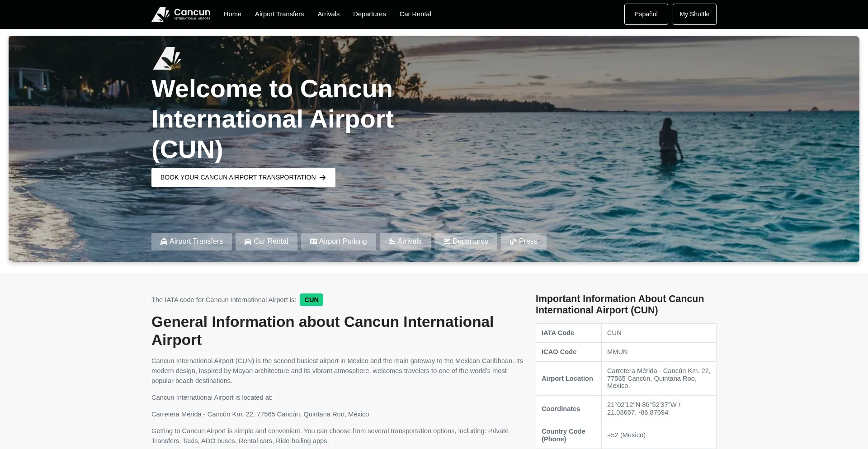
Task: Click the General Information about Cancun International Airport heading
Action: (x=322, y=331)
